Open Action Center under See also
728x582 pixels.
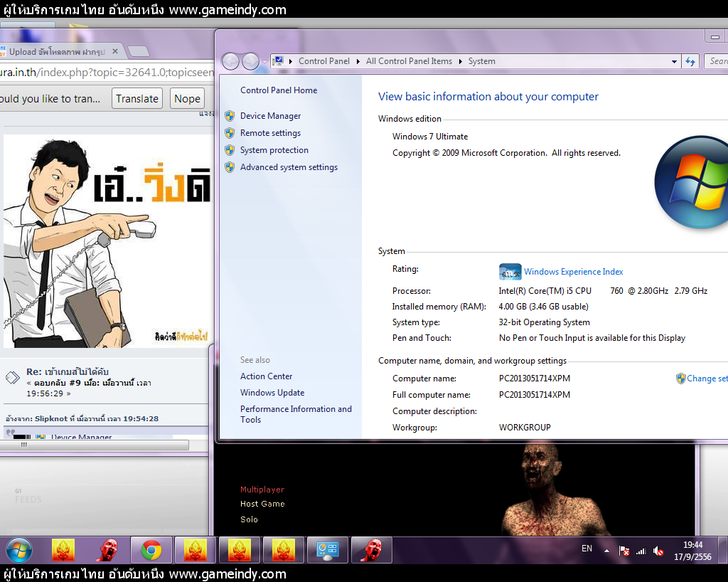tap(266, 376)
